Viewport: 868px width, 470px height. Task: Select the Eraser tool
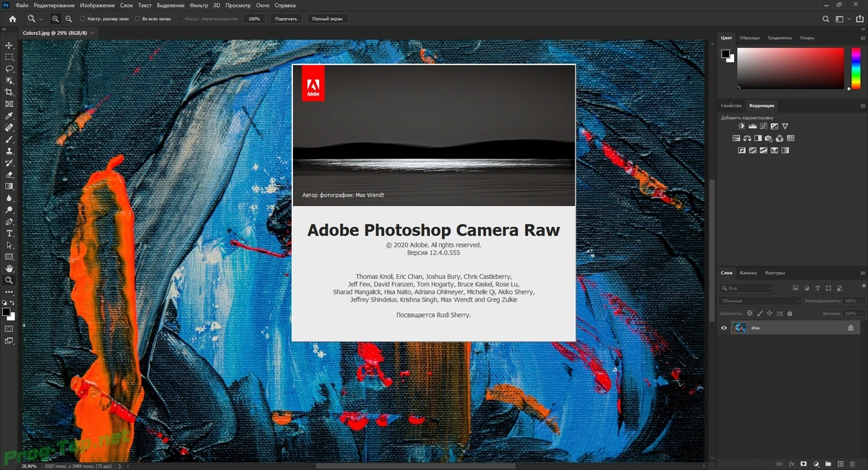tap(9, 174)
